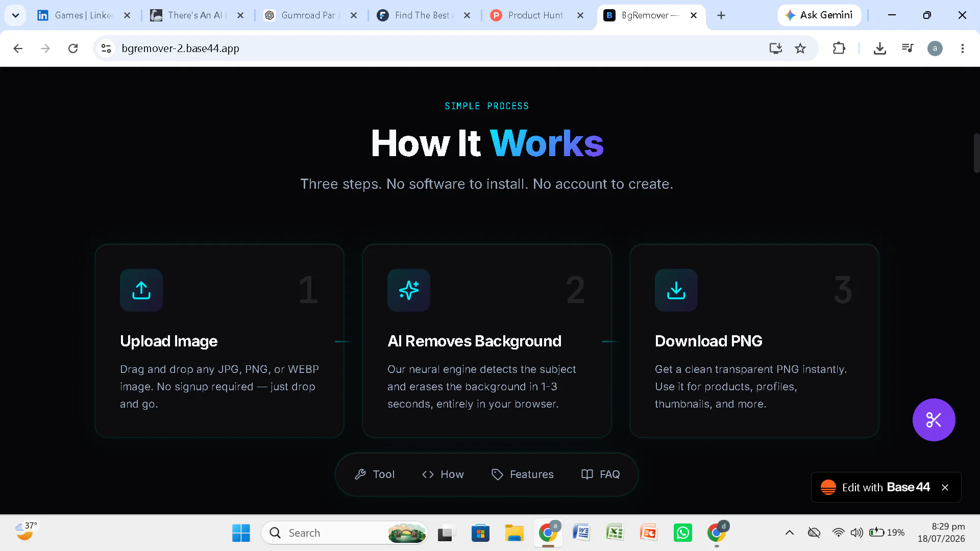Image resolution: width=980 pixels, height=551 pixels.
Task: Show hidden system tray icons
Action: click(x=790, y=533)
